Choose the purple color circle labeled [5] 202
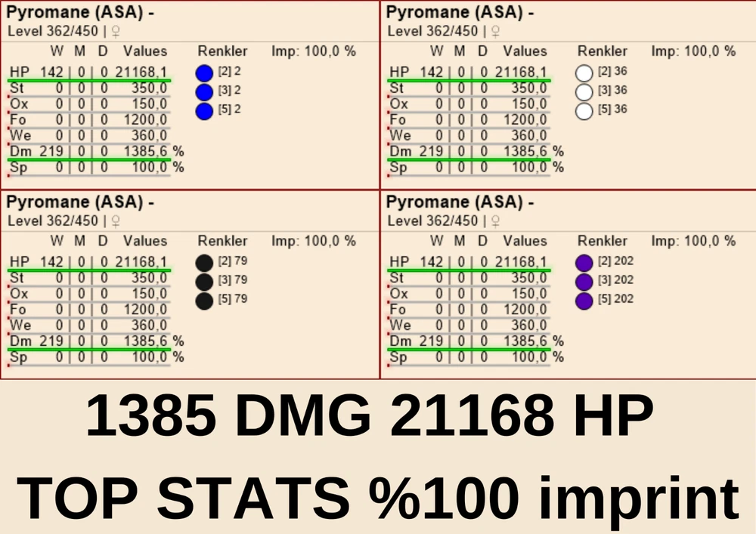 [584, 301]
